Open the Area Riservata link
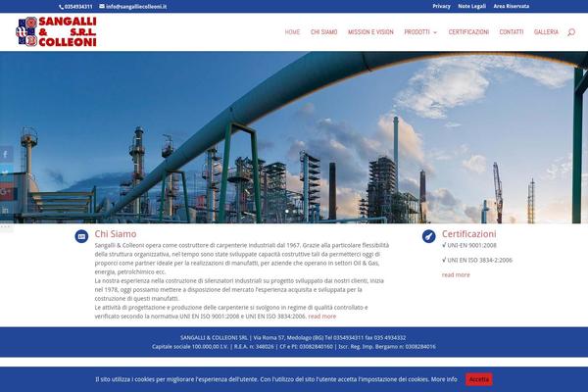Image resolution: width=588 pixels, height=392 pixels. (x=512, y=6)
